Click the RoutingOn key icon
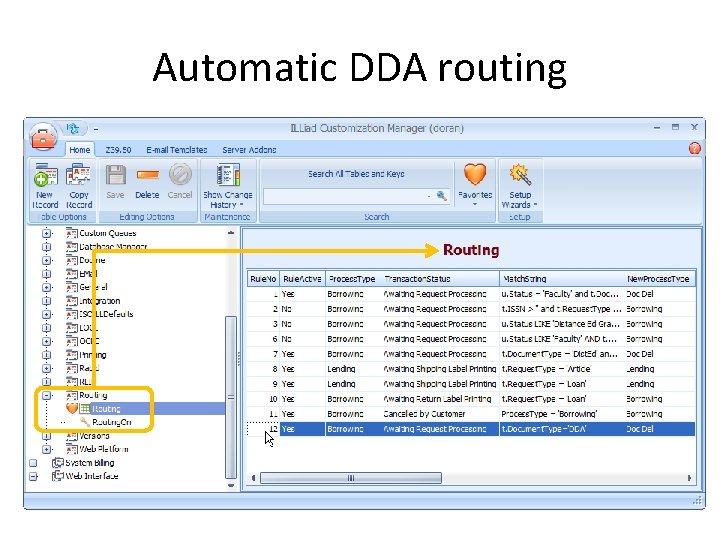This screenshot has height=540, width=720. pos(84,422)
